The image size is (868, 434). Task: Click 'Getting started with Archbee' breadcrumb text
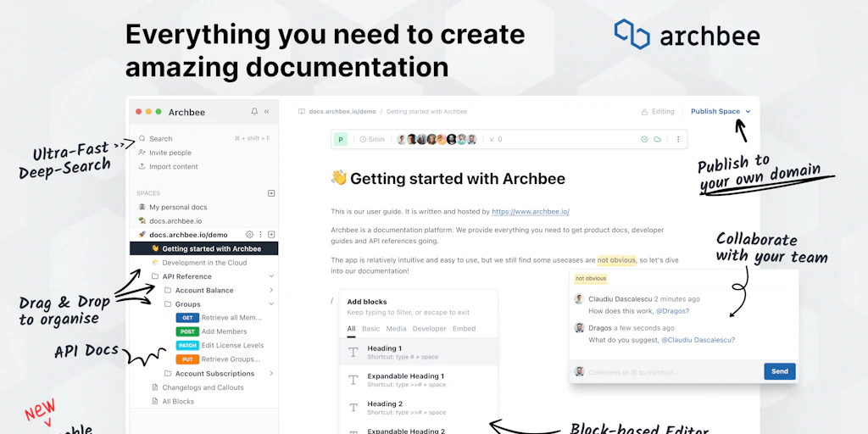pos(427,111)
